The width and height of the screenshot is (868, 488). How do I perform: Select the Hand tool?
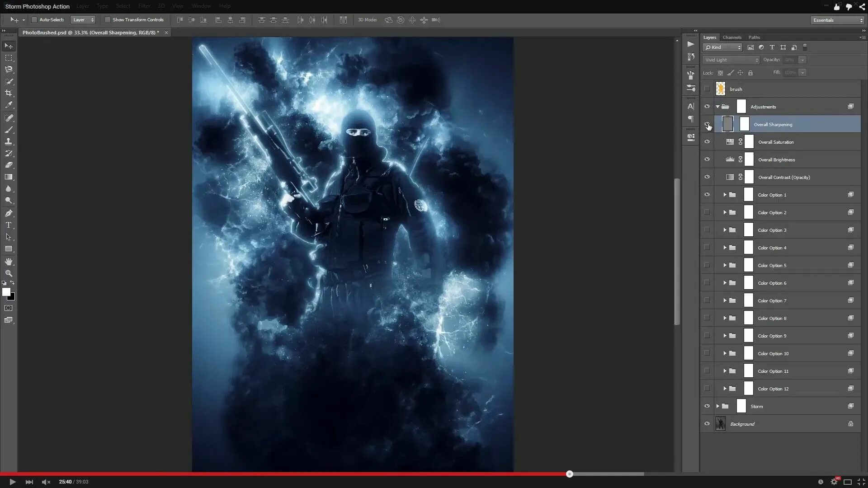click(x=9, y=262)
